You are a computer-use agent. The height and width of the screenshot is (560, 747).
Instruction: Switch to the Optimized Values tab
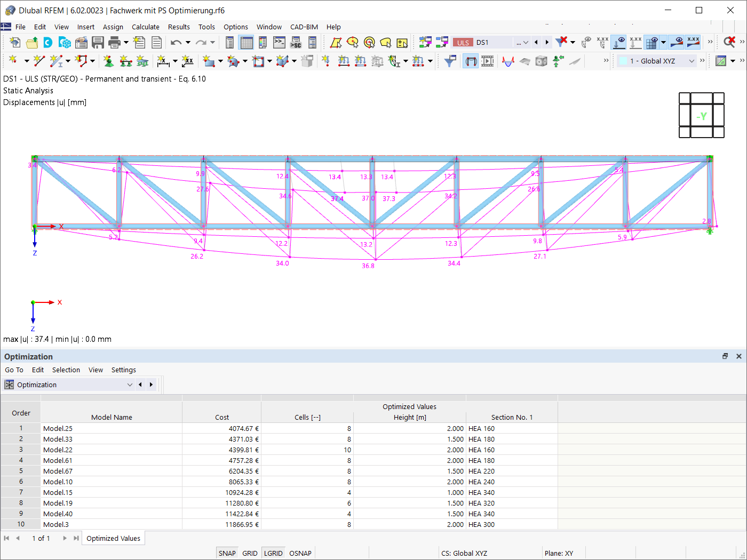coord(113,538)
